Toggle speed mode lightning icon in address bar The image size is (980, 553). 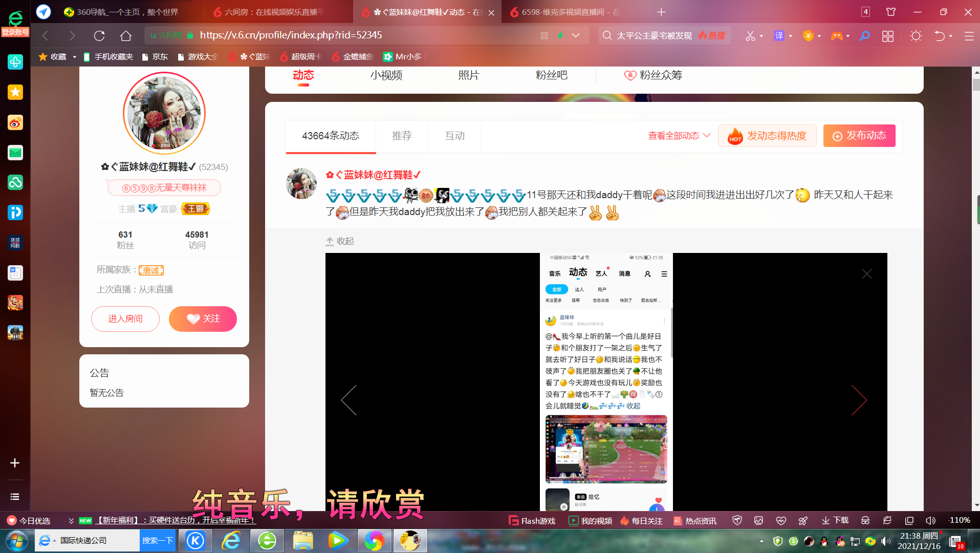tap(560, 35)
